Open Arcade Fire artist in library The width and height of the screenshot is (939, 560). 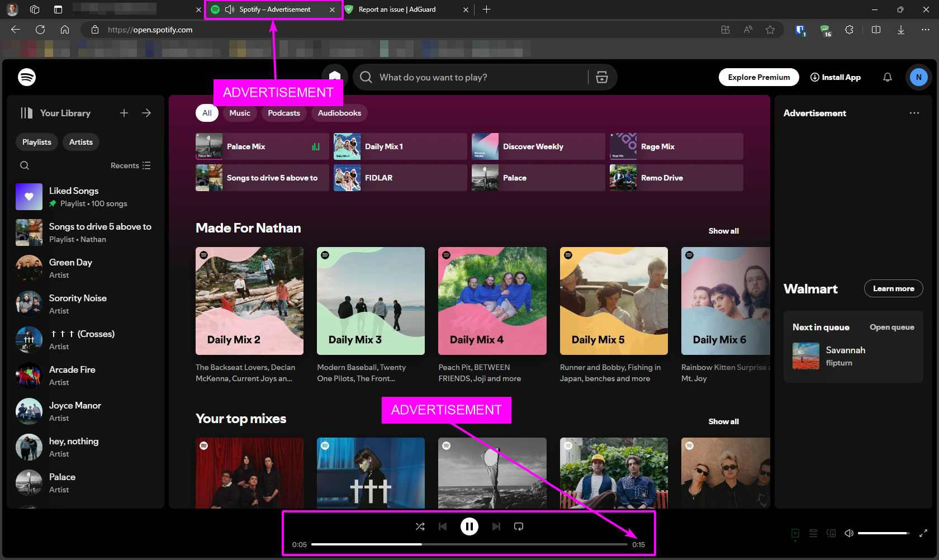pyautogui.click(x=85, y=376)
